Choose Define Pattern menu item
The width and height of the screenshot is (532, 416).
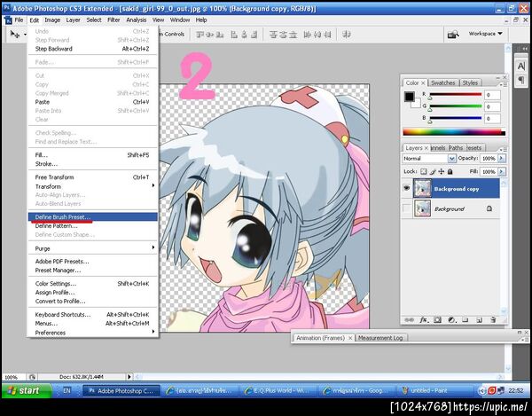92,226
